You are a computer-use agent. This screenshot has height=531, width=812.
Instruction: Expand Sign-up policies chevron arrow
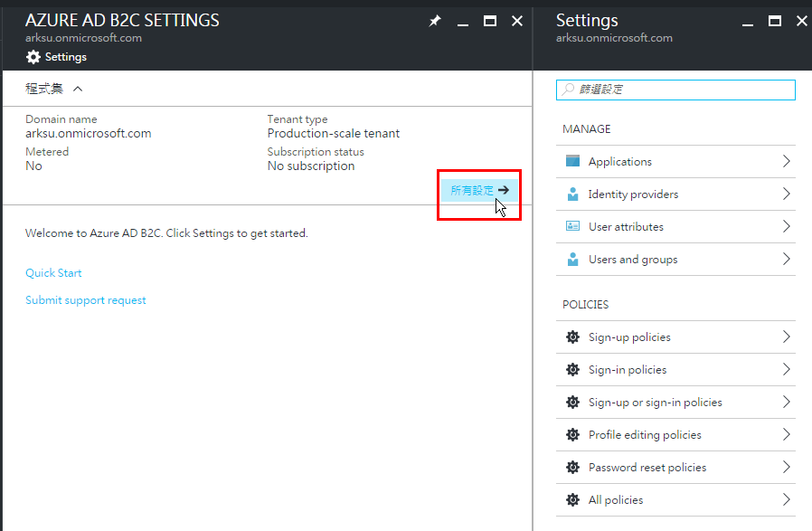point(787,337)
